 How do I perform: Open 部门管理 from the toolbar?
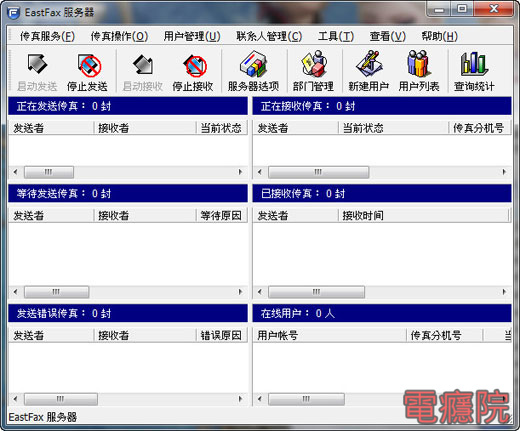313,71
